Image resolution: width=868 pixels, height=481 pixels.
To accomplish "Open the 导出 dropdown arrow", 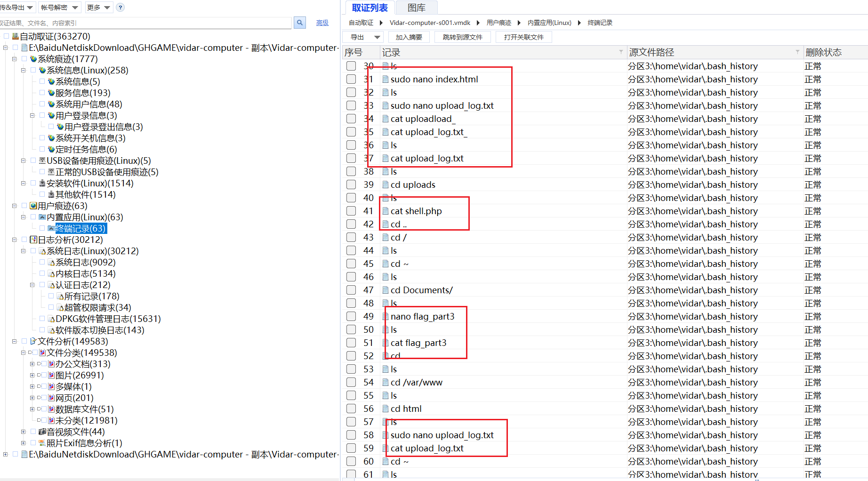I will coord(377,37).
